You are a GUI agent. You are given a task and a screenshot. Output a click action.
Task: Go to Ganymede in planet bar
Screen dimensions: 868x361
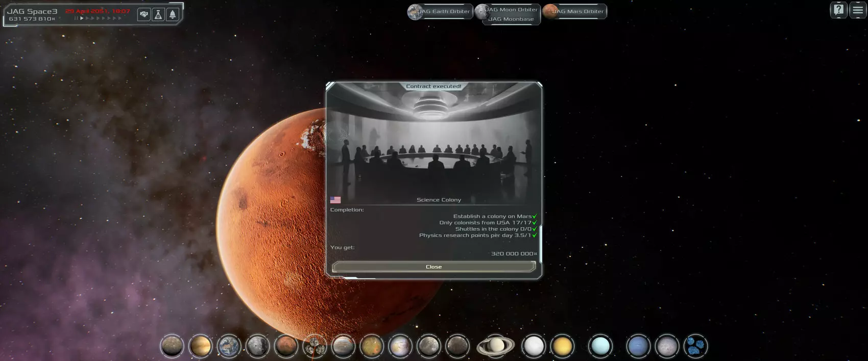click(429, 346)
